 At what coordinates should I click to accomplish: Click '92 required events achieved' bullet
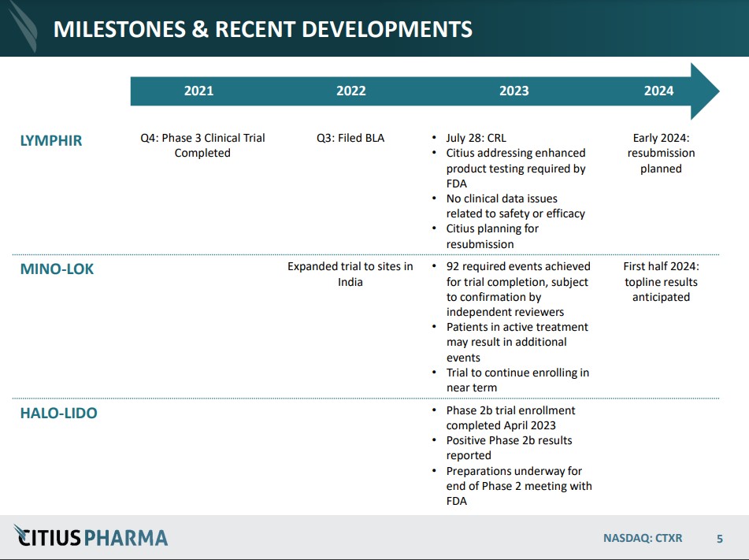(x=518, y=289)
